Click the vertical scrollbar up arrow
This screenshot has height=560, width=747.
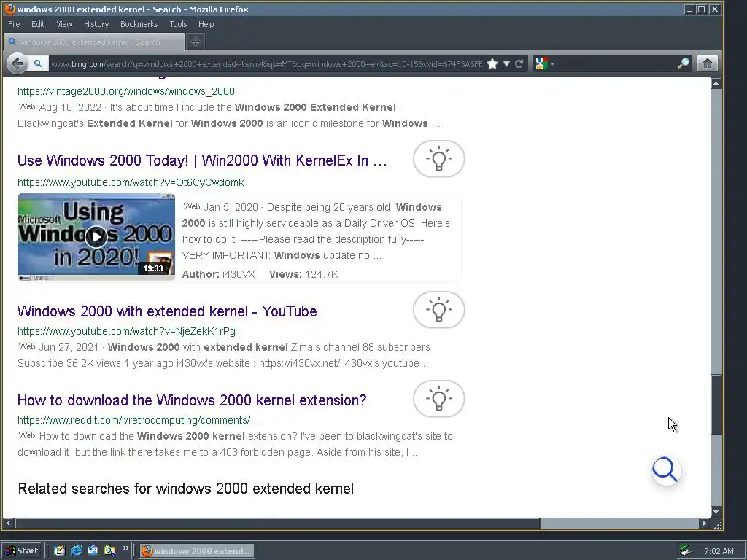[x=716, y=83]
